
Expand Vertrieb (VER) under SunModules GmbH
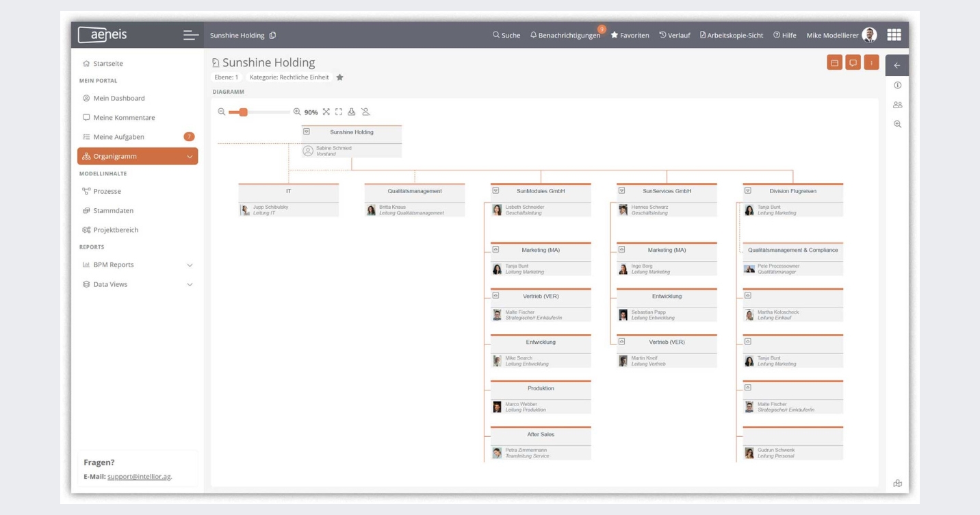click(x=496, y=296)
